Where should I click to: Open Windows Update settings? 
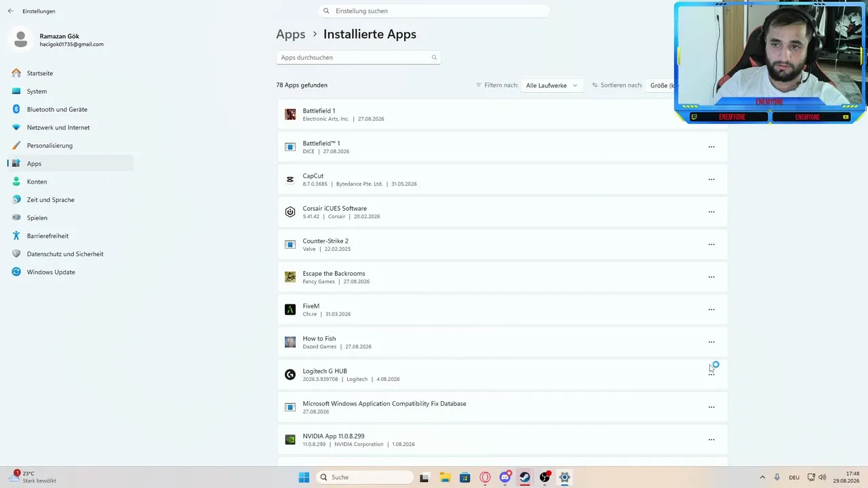coord(71,272)
